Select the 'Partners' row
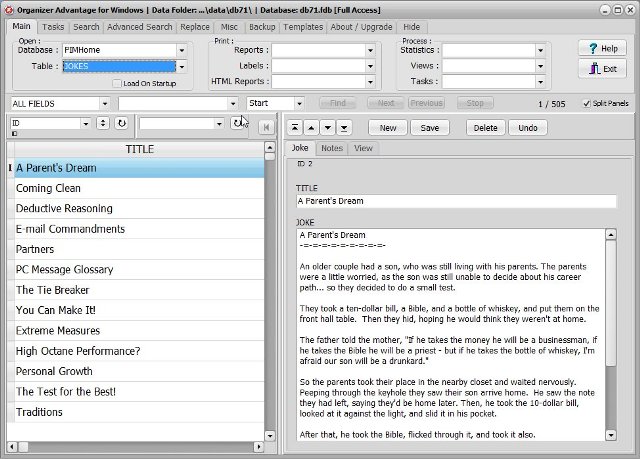 (x=139, y=249)
